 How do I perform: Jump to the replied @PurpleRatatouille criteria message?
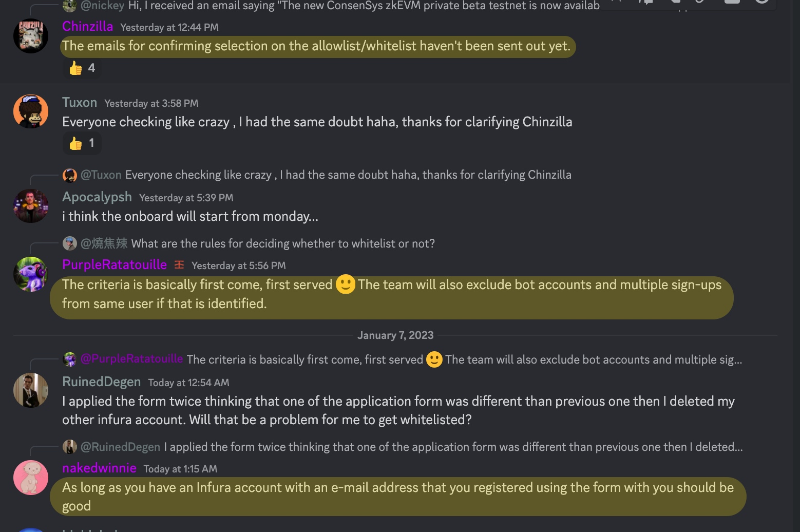coord(411,359)
